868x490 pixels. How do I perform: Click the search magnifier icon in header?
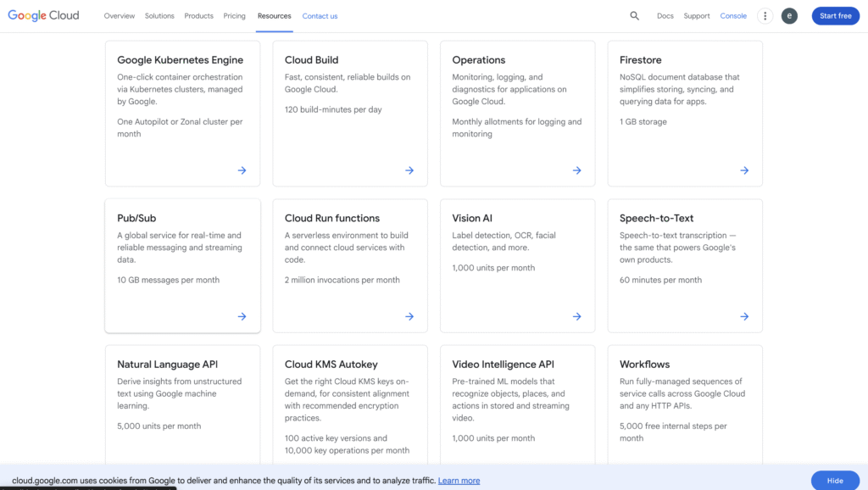click(x=635, y=16)
